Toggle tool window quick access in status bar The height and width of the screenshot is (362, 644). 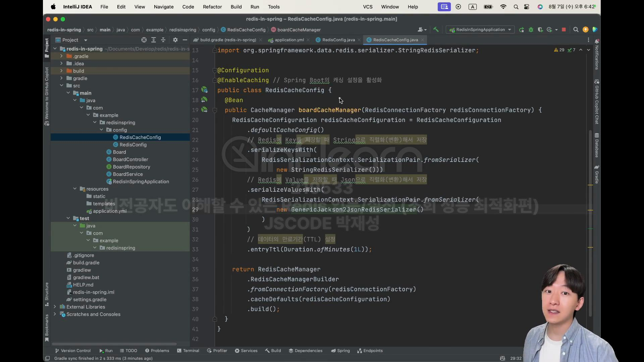[x=47, y=358]
